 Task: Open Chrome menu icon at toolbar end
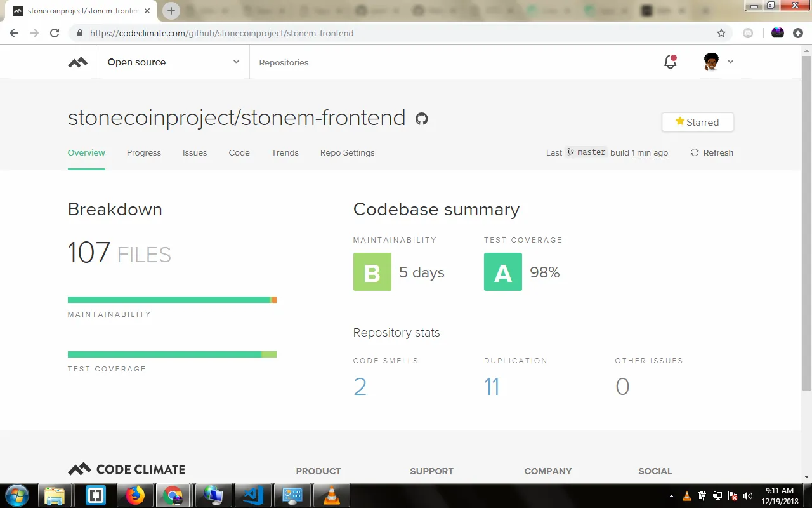click(x=798, y=33)
